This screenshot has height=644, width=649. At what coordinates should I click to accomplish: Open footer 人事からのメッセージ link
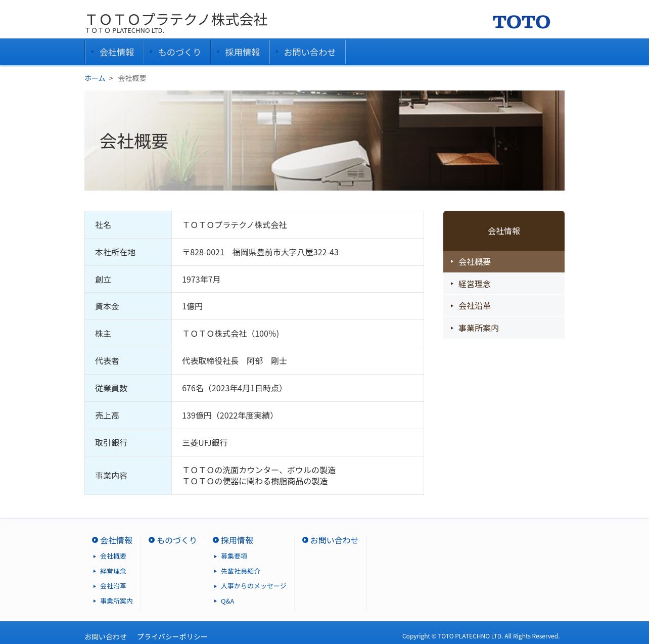click(254, 586)
